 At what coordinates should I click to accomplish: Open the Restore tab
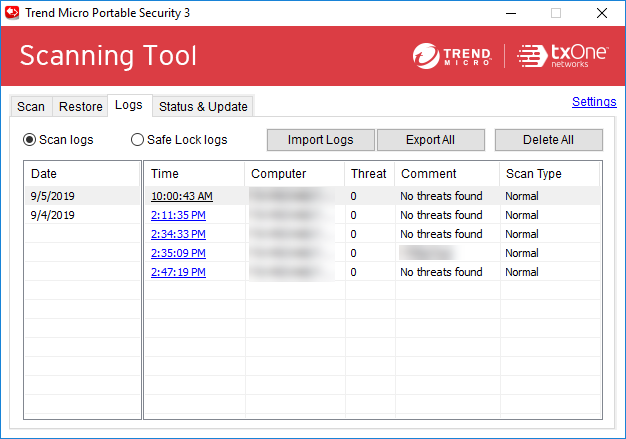click(80, 107)
